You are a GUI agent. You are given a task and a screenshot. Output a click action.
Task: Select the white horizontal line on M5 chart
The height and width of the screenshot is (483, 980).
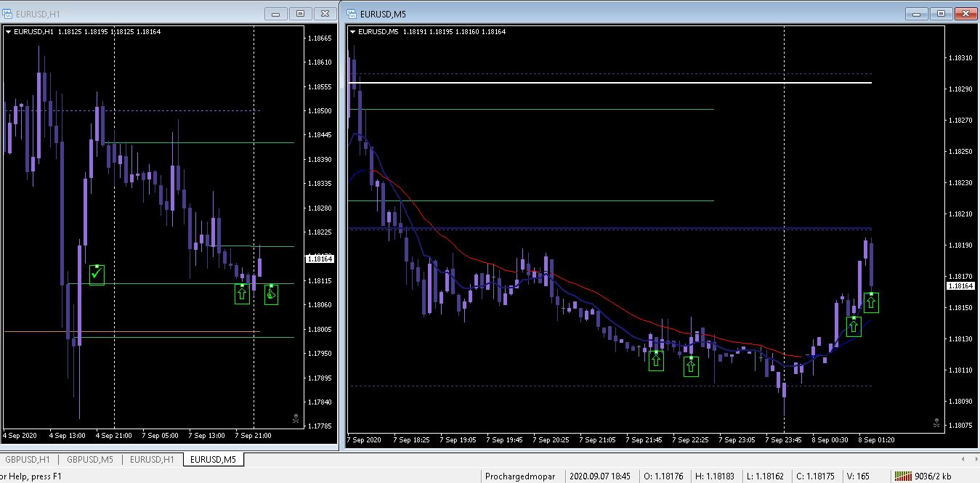coord(610,83)
